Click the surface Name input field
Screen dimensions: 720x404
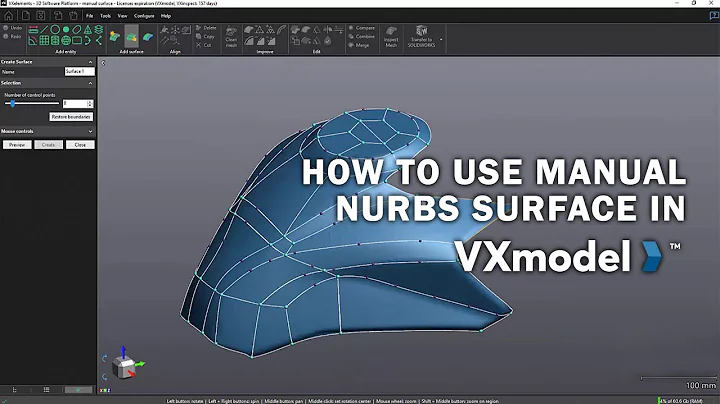(x=79, y=71)
